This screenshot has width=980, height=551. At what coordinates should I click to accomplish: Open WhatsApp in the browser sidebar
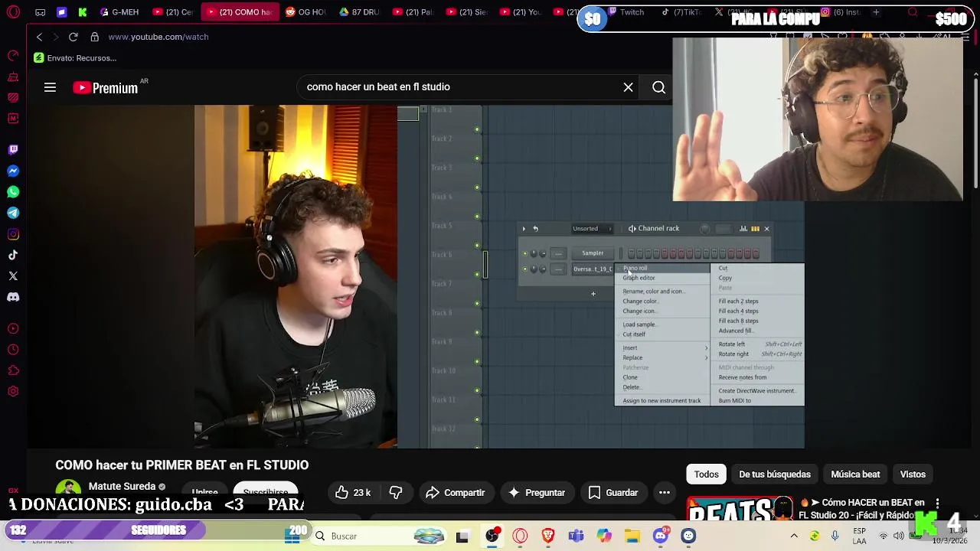(13, 192)
